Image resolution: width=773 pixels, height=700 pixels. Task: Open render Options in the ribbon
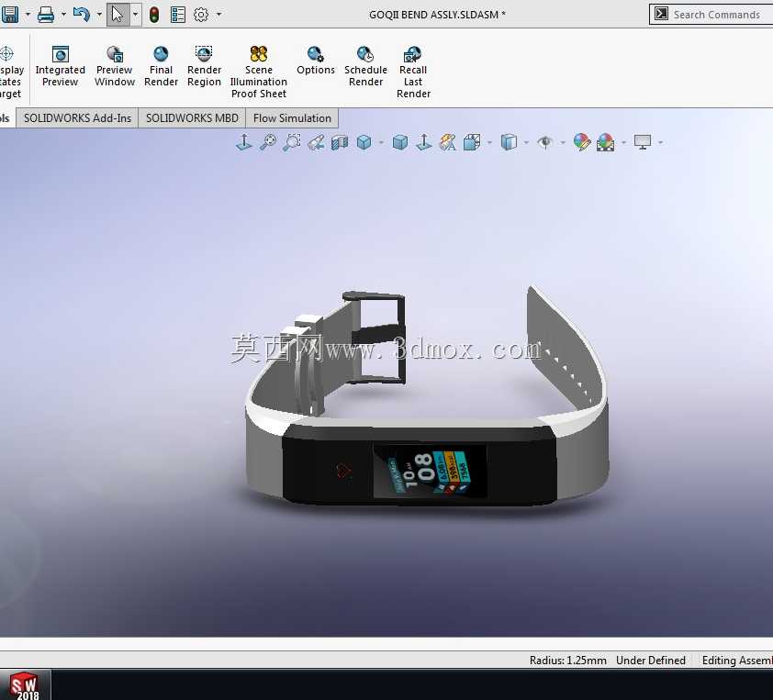coord(316,61)
